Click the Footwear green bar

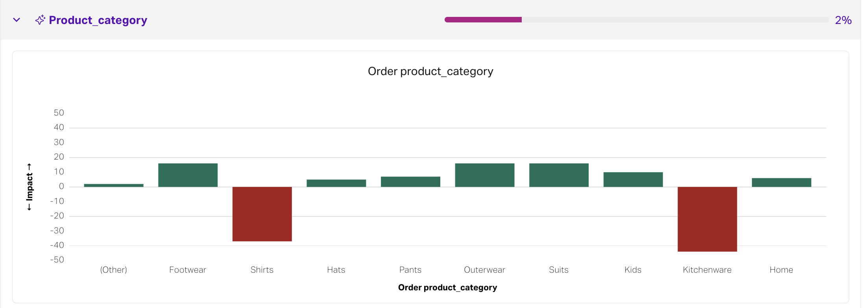pos(188,175)
